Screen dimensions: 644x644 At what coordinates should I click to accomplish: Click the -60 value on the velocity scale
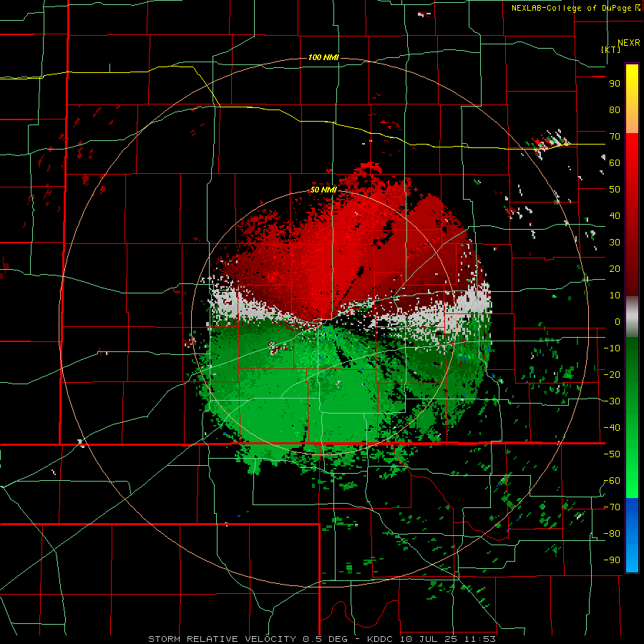pyautogui.click(x=612, y=481)
